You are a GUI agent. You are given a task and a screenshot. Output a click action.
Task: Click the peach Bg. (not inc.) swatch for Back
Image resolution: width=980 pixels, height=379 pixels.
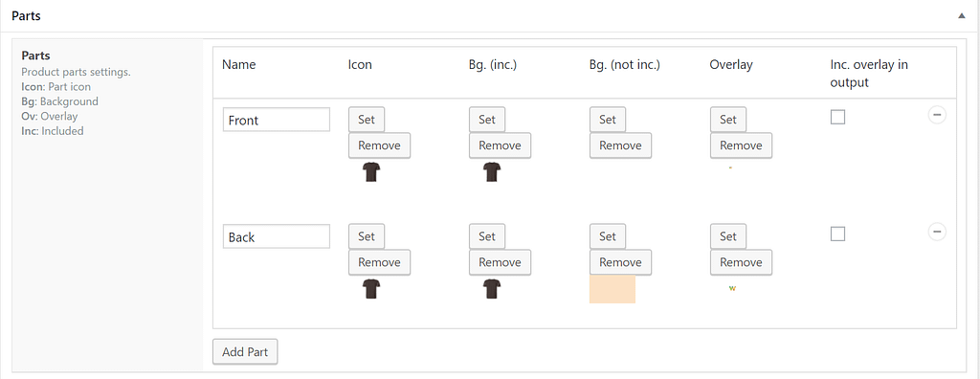612,290
